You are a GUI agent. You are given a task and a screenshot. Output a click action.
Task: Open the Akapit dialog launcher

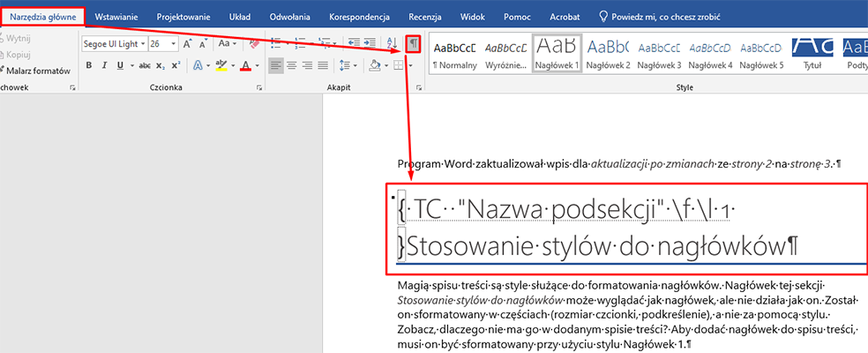coord(419,87)
